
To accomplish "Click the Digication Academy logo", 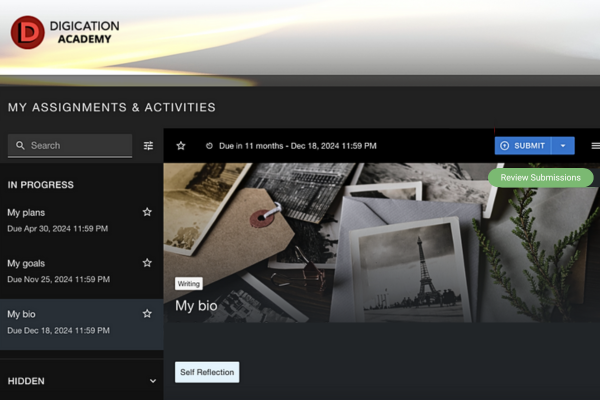I will 65,32.
